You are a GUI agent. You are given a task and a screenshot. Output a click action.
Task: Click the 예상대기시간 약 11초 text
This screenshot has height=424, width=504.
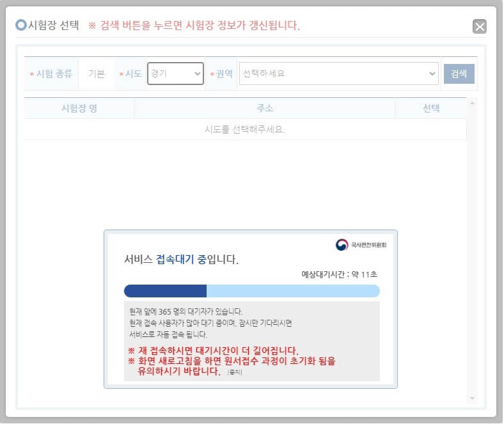pyautogui.click(x=339, y=274)
